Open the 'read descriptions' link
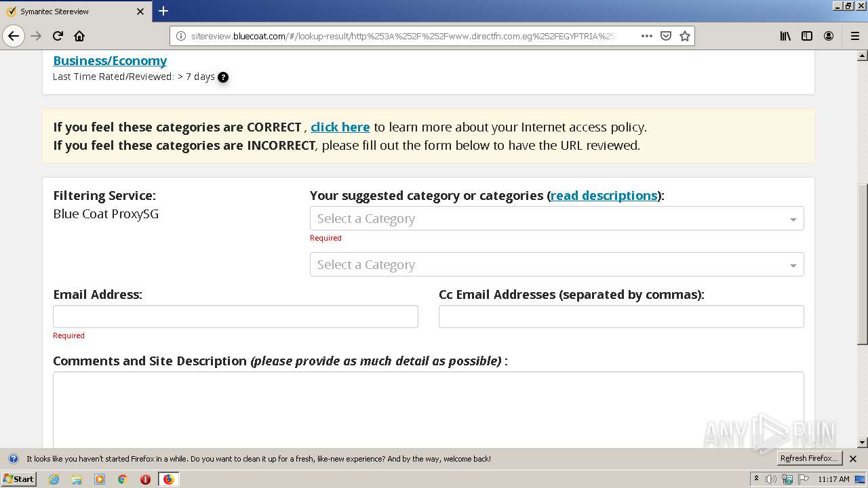This screenshot has height=488, width=868. click(x=604, y=195)
